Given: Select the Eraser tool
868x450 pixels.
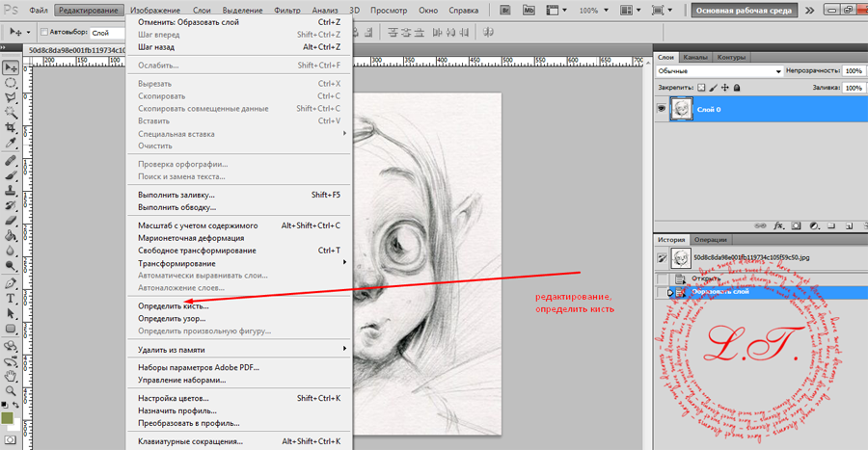Looking at the screenshot, I should (x=11, y=221).
